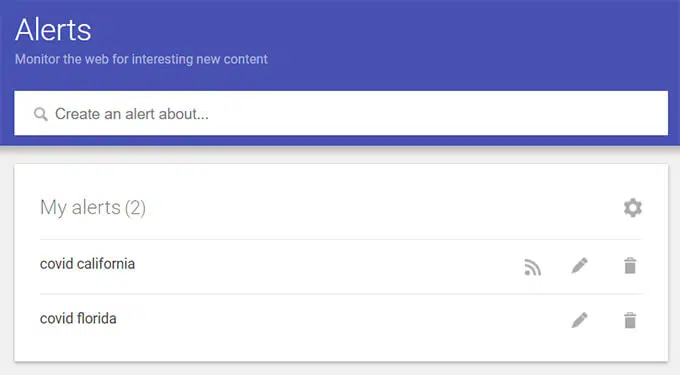Click the trash icon in california row
680x375 pixels.
[x=630, y=265]
